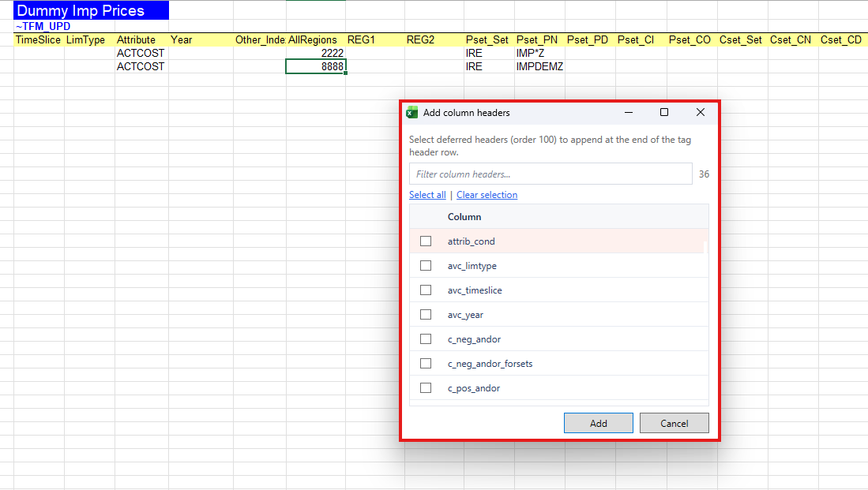Select the cell containing 8888
The height and width of the screenshot is (490, 868).
[316, 66]
